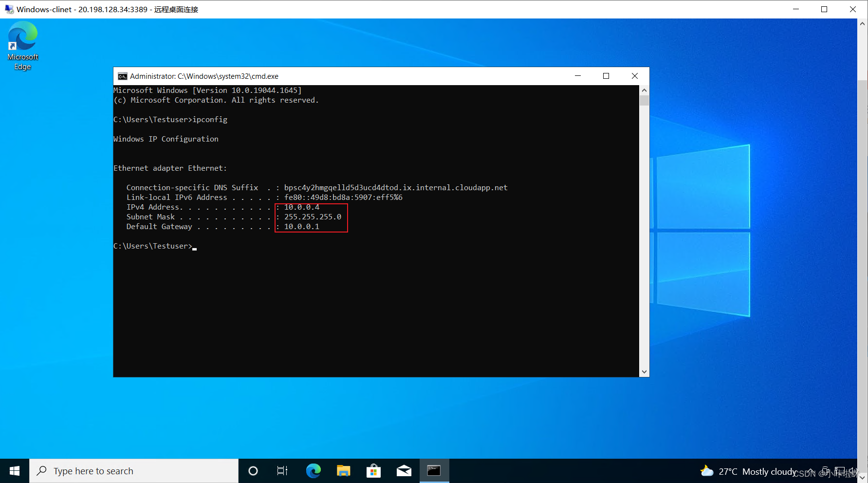
Task: Open the Microsoft Edge desktop shortcut
Action: (22, 46)
